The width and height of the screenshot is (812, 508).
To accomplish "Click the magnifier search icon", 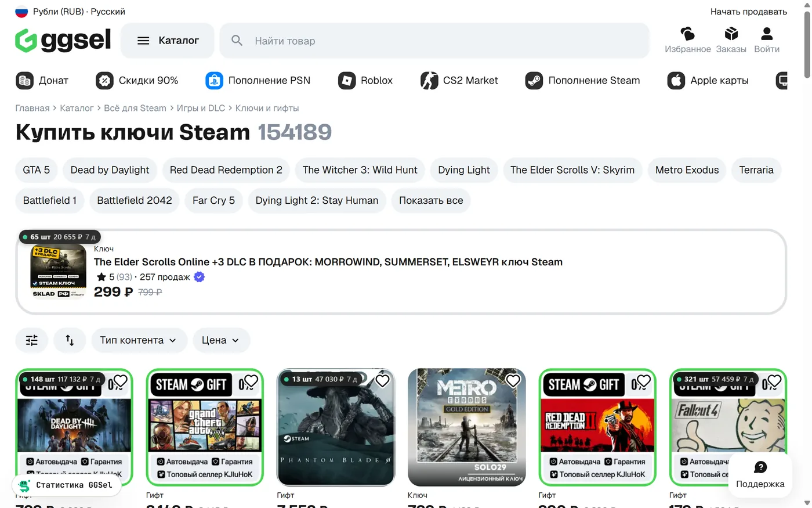I will (237, 41).
